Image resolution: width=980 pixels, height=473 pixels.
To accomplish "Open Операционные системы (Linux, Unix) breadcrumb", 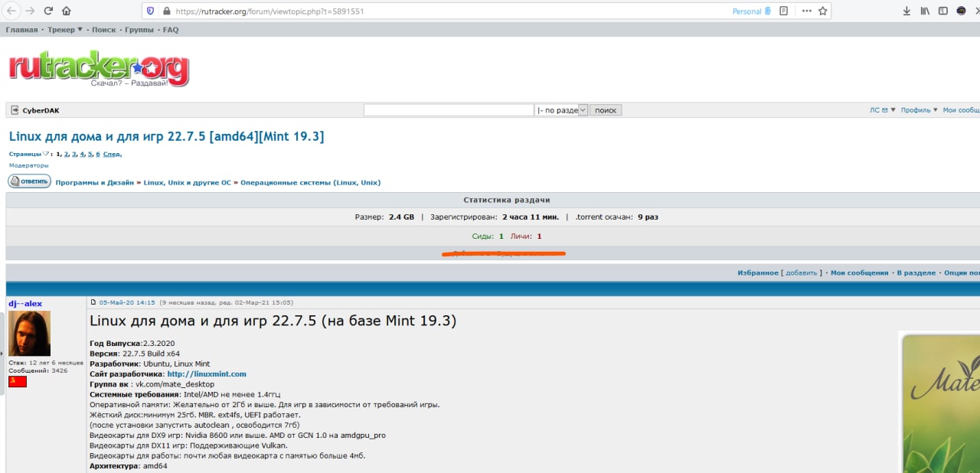I will 310,183.
